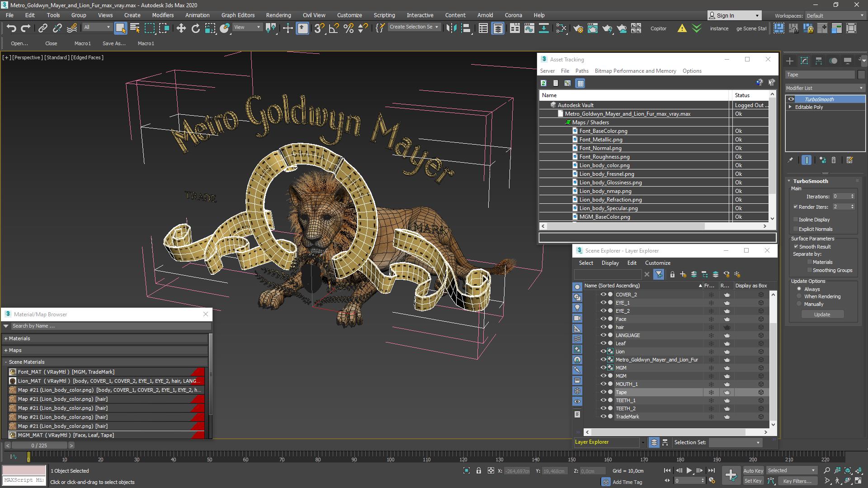Click the Search by Name field
The image size is (868, 488).
[111, 326]
